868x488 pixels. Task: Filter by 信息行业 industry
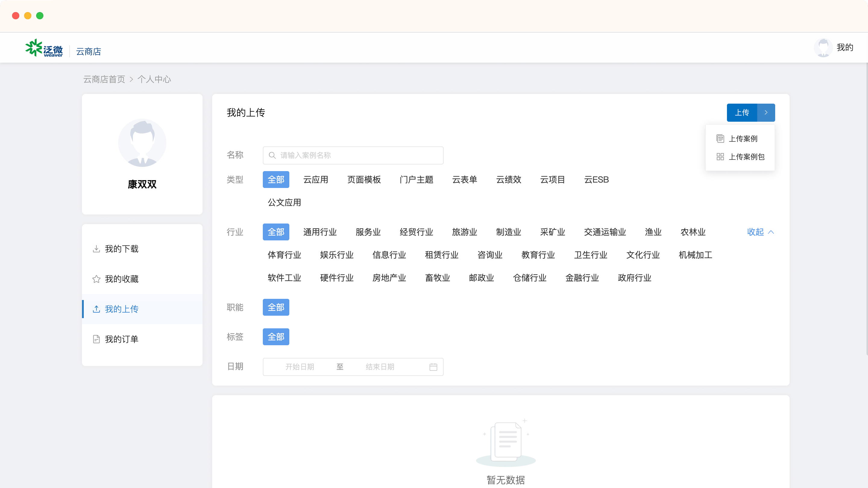[389, 255]
